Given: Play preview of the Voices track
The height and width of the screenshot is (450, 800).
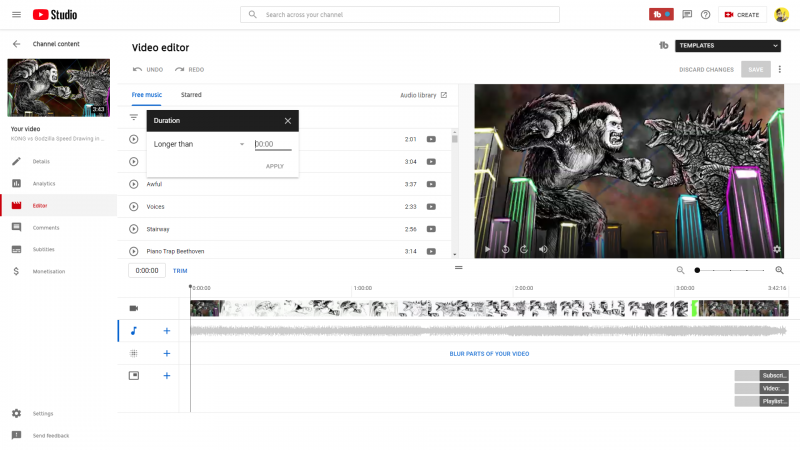Looking at the screenshot, I should tap(134, 207).
